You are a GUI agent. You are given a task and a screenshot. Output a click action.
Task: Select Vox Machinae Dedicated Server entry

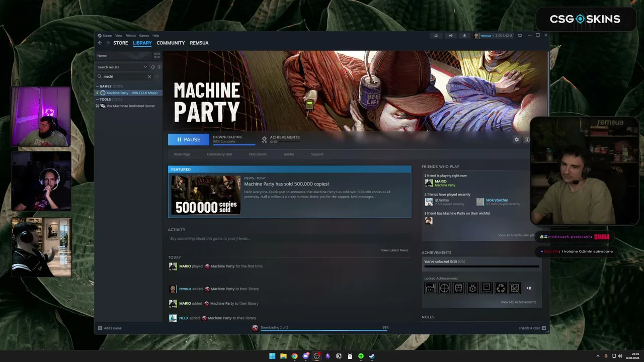click(x=128, y=106)
